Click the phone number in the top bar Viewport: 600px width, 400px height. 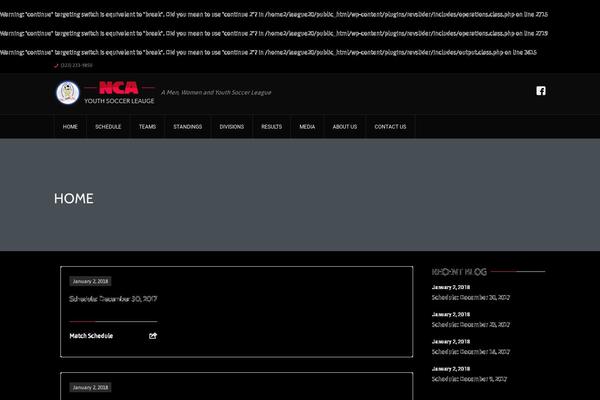[77, 65]
